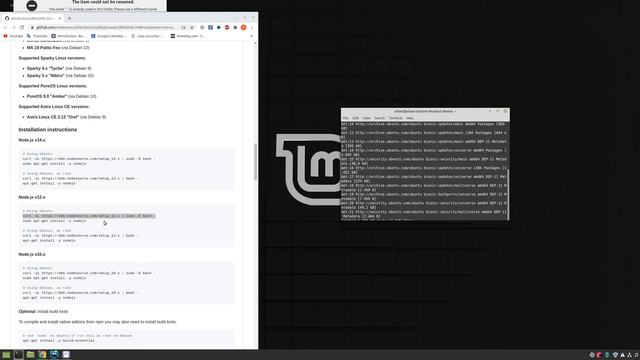The width and height of the screenshot is (640, 360).
Task: Open the Chrome three-dot menu
Action: tap(252, 27)
